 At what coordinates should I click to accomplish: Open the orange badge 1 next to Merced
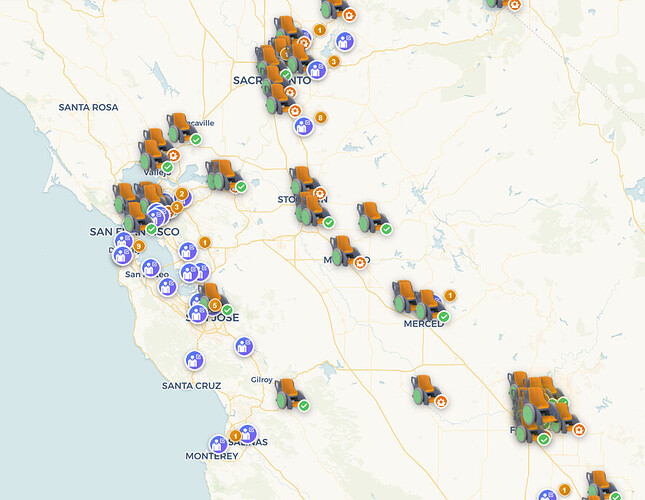point(450,295)
